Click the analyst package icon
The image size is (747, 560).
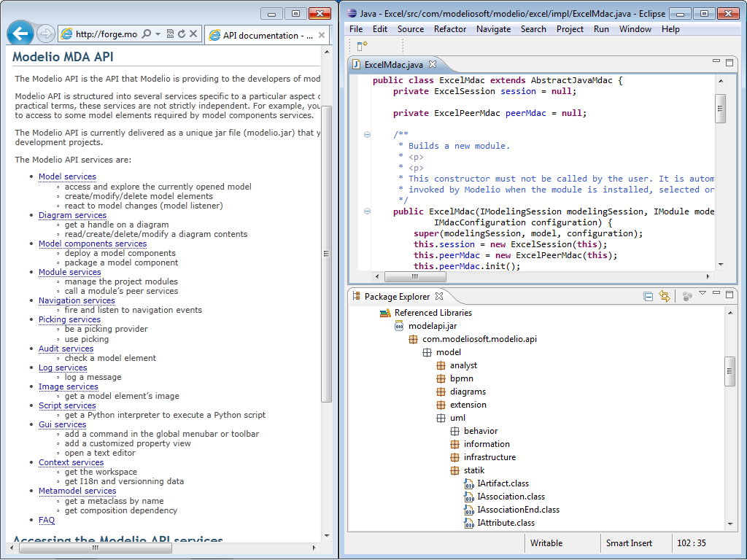(x=441, y=366)
